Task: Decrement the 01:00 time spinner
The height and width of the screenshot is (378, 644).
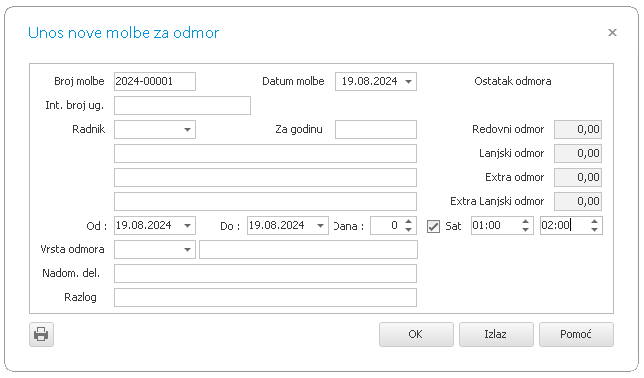Action: pyautogui.click(x=525, y=230)
